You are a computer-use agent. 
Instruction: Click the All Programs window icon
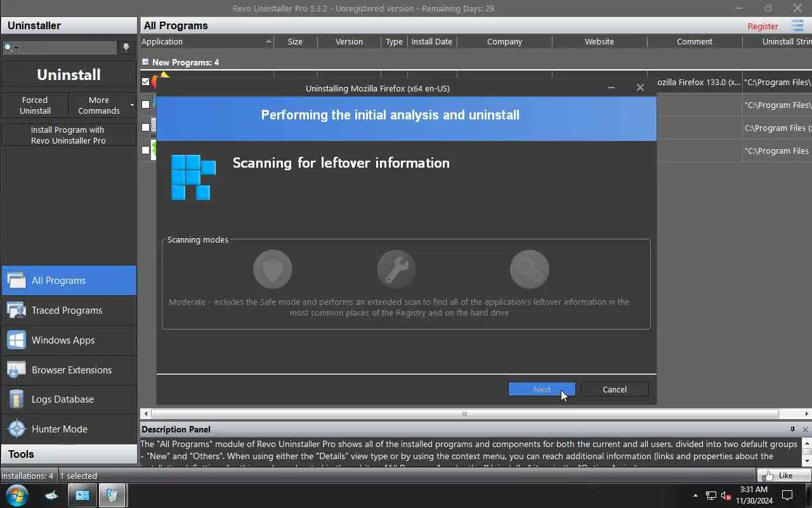(x=16, y=281)
